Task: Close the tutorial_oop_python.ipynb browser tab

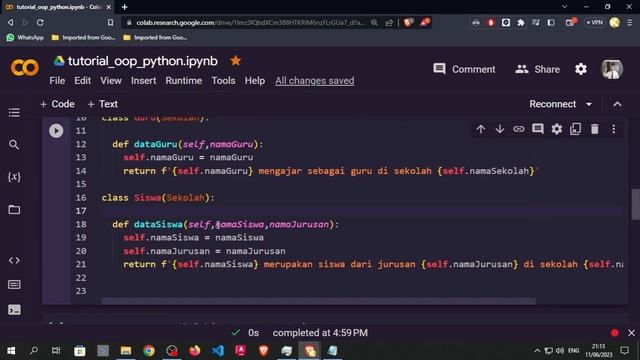Action: [x=109, y=7]
